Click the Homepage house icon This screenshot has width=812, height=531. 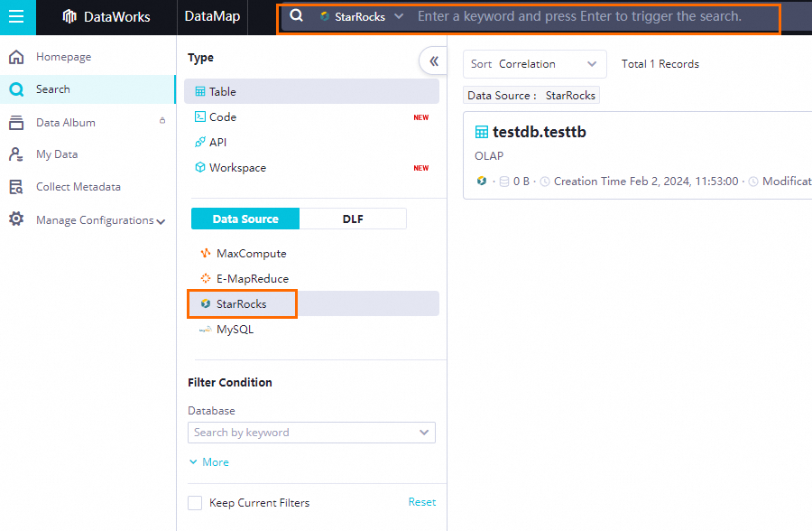tap(16, 57)
